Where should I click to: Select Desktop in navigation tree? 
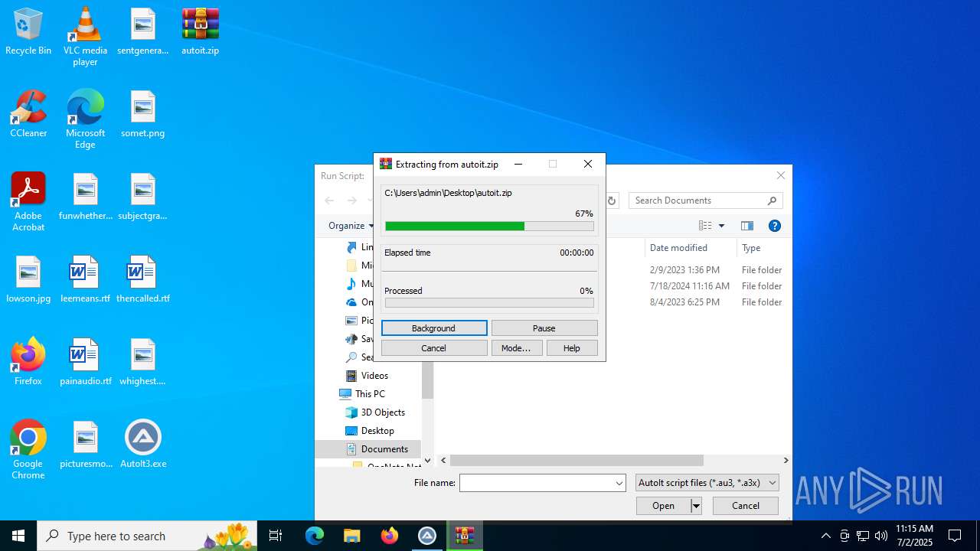tap(377, 431)
